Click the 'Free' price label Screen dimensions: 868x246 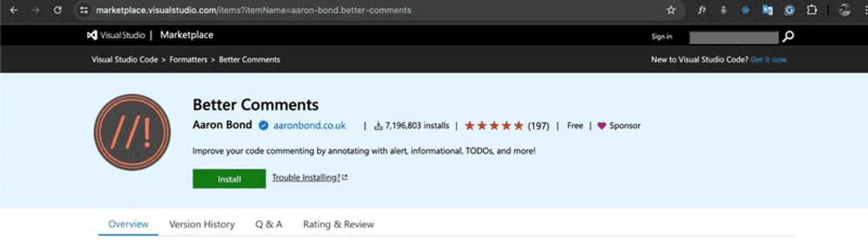click(575, 126)
